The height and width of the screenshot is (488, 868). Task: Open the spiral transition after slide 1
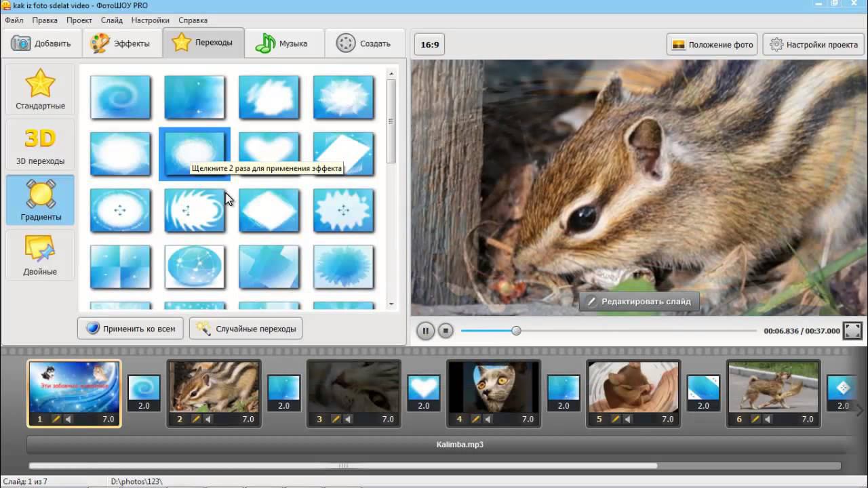click(144, 393)
